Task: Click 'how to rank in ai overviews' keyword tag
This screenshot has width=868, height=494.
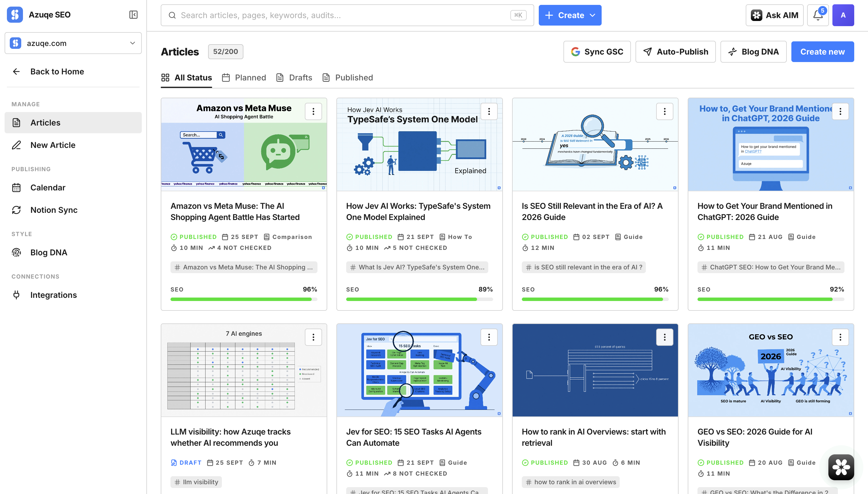Action: (x=571, y=482)
